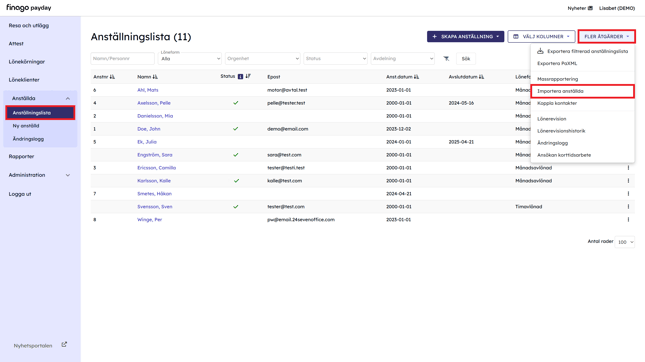
Task: Click the clear filter funnel icon
Action: coord(446,59)
